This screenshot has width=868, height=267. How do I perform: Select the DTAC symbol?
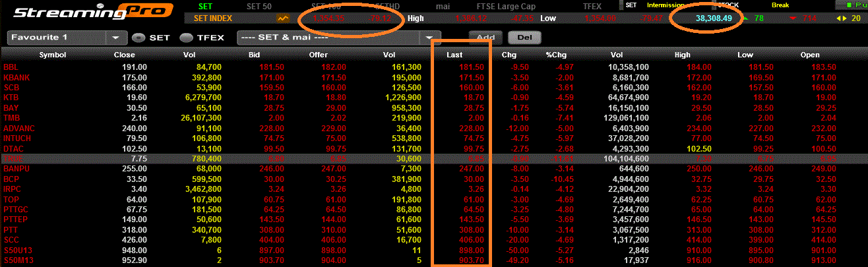[x=14, y=148]
